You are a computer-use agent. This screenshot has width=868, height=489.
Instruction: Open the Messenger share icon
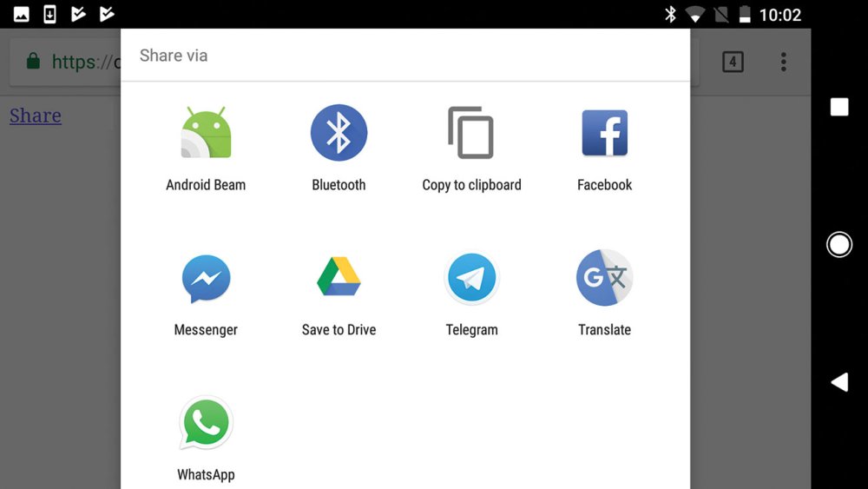point(206,279)
